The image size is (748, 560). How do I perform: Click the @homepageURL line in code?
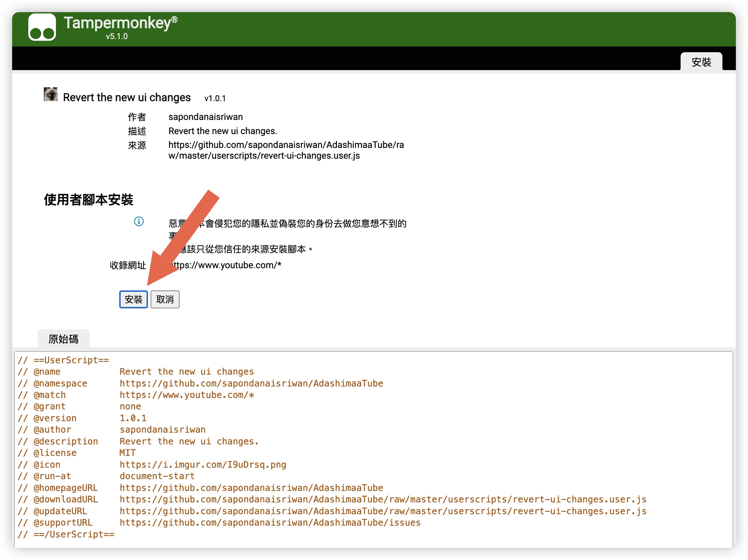200,488
